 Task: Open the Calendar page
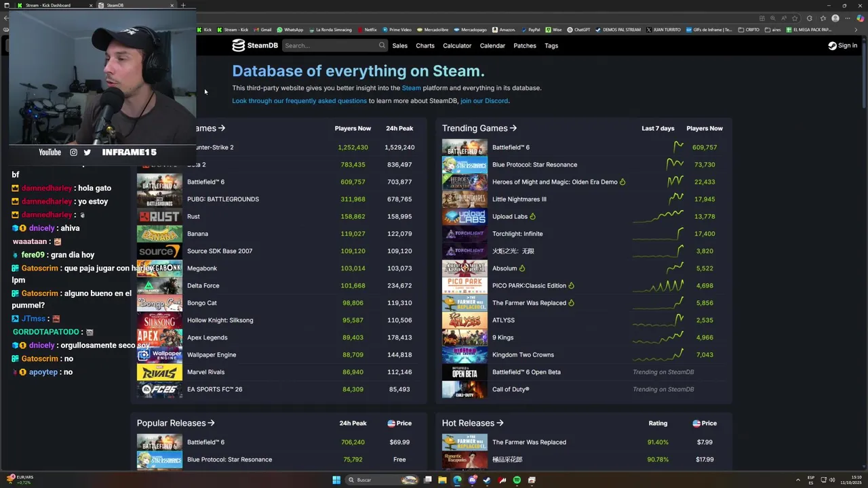point(492,45)
